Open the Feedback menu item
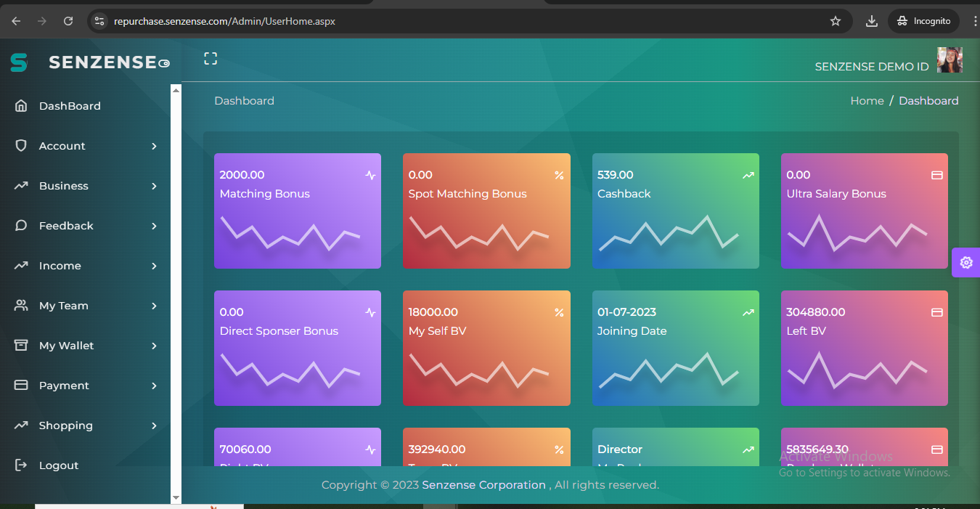Image resolution: width=980 pixels, height=509 pixels. 85,226
